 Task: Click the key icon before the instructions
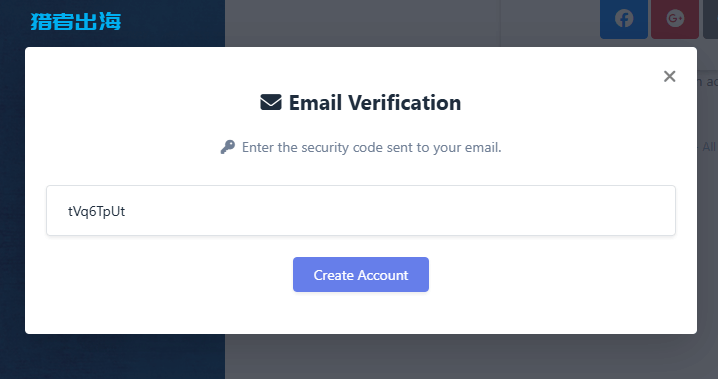click(x=228, y=147)
